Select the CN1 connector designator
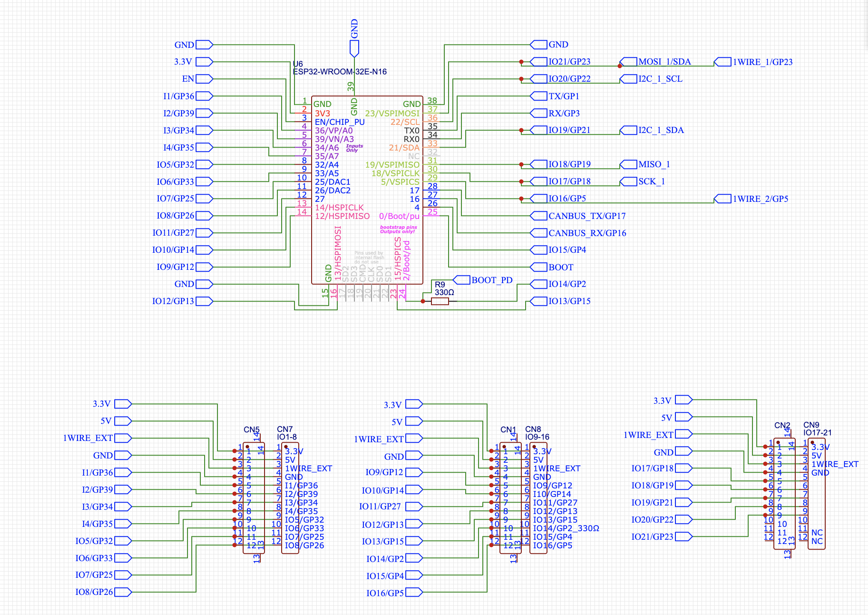868x615 pixels. pyautogui.click(x=508, y=429)
